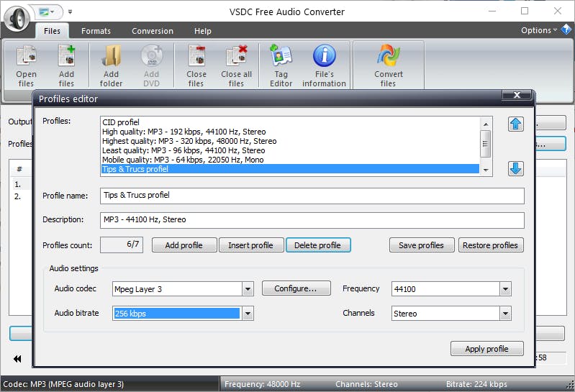
Task: Click the rewind icon in main window
Action: (x=17, y=359)
